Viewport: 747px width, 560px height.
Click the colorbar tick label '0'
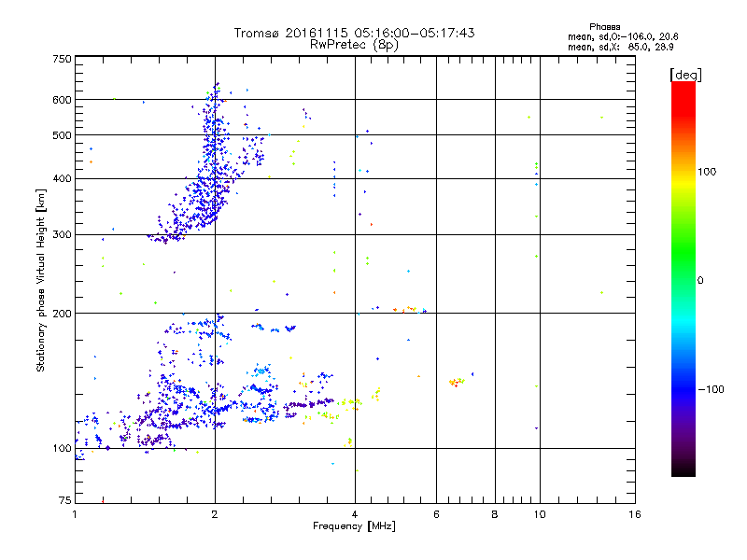pyautogui.click(x=700, y=281)
